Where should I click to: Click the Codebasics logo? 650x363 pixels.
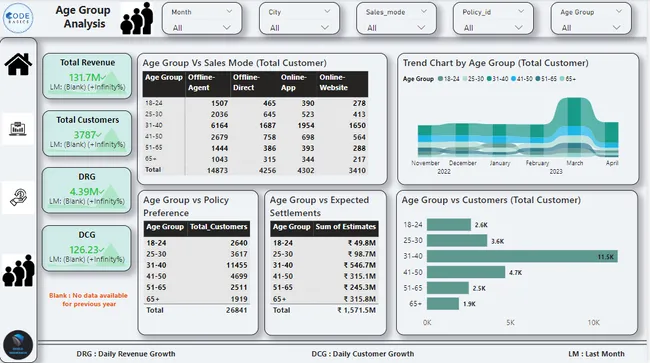pyautogui.click(x=18, y=17)
